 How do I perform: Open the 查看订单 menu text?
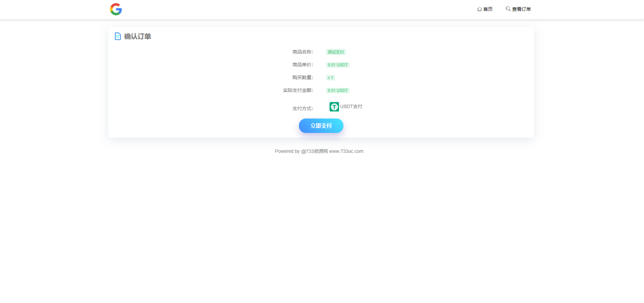pyautogui.click(x=521, y=9)
